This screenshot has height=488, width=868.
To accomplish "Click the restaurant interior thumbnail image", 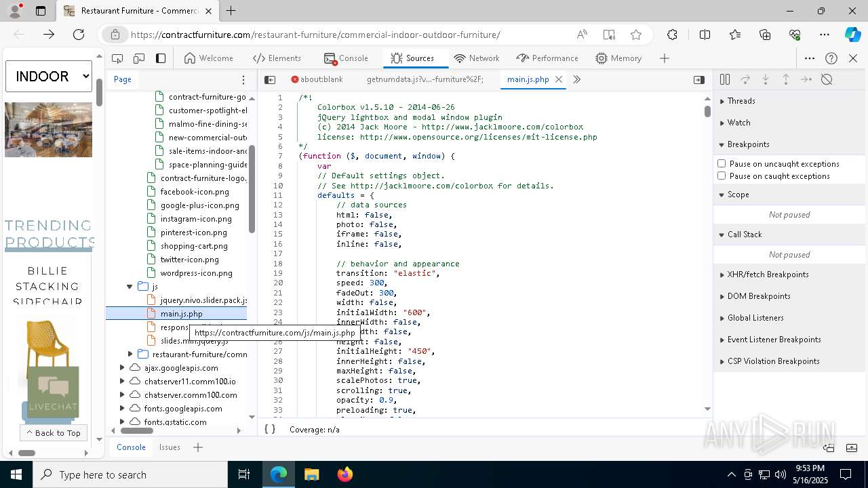I will click(48, 130).
